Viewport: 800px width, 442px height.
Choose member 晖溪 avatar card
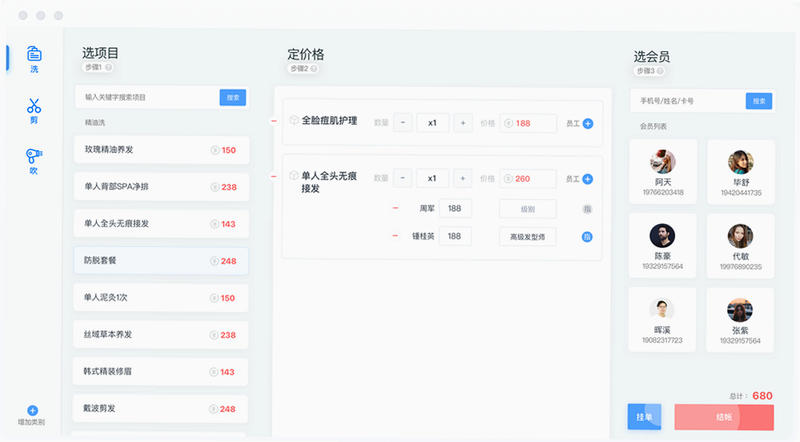[662, 320]
